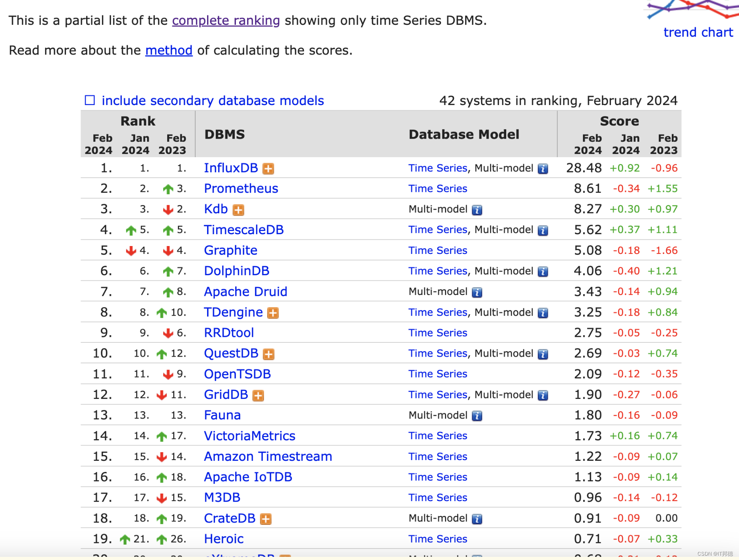Open the Prometheus database link
This screenshot has width=739, height=560.
click(x=241, y=188)
